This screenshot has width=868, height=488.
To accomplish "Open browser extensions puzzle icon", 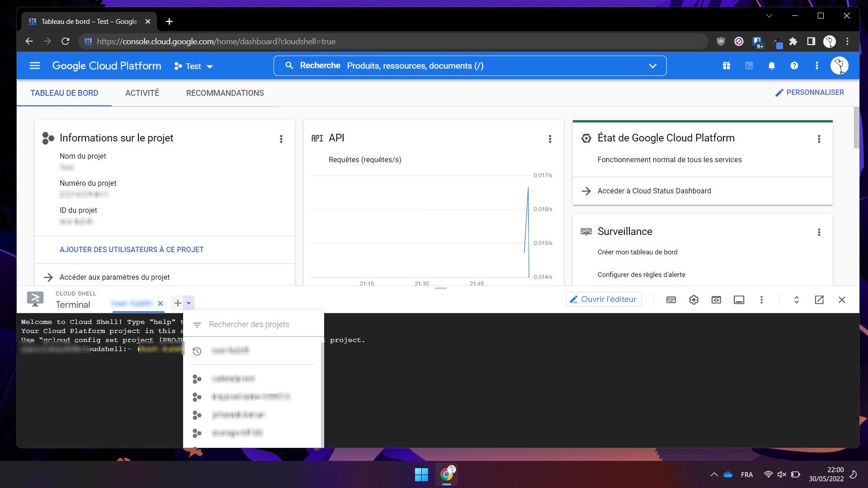I will click(x=793, y=42).
